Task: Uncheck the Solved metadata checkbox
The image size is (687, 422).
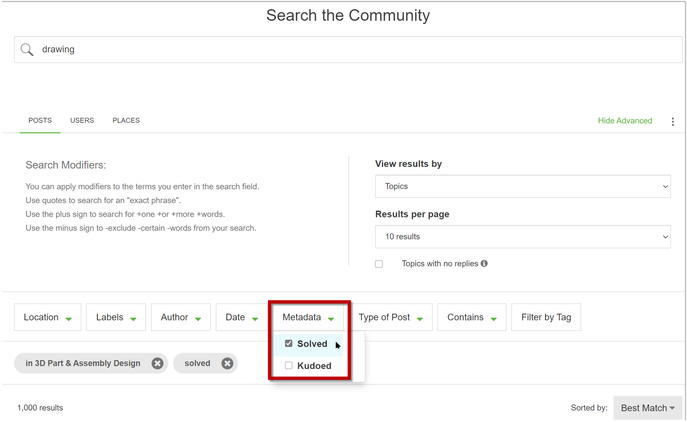Action: (x=289, y=344)
